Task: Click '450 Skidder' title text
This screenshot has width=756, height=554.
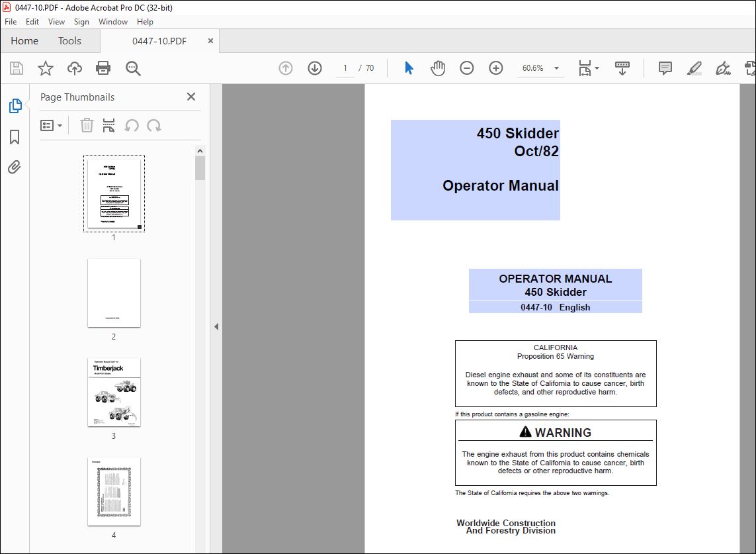Action: click(x=518, y=133)
